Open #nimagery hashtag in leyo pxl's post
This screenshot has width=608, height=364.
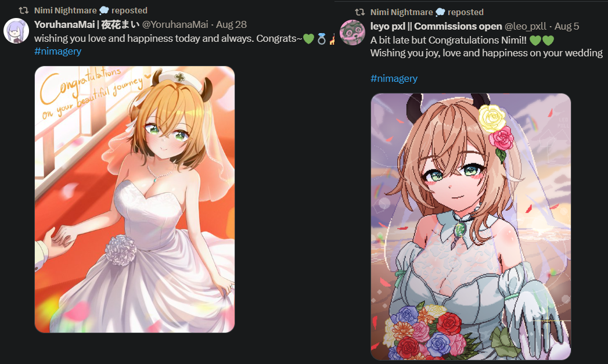tap(394, 79)
